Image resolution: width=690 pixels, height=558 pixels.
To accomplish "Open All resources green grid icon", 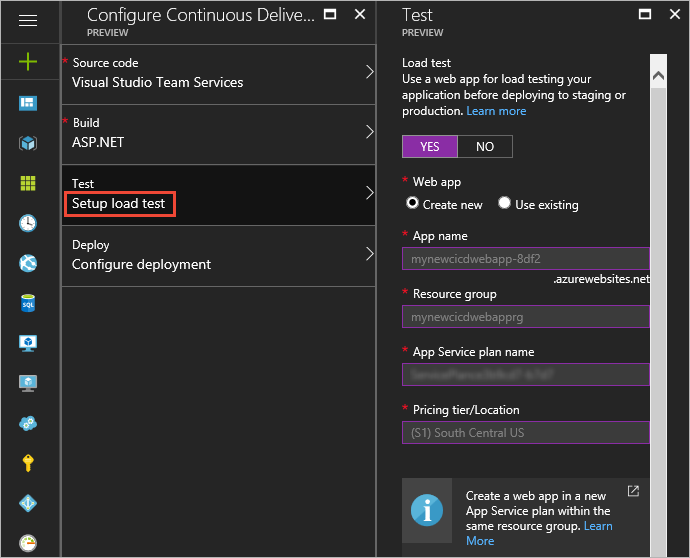I will click(x=28, y=183).
